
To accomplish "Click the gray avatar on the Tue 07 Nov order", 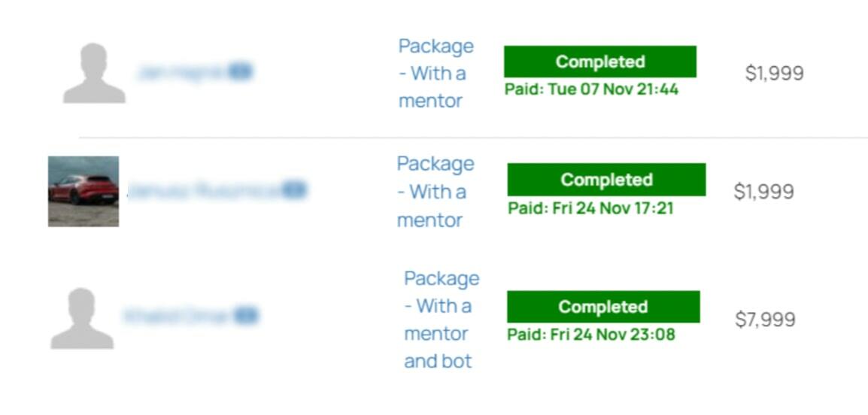I will (x=94, y=73).
